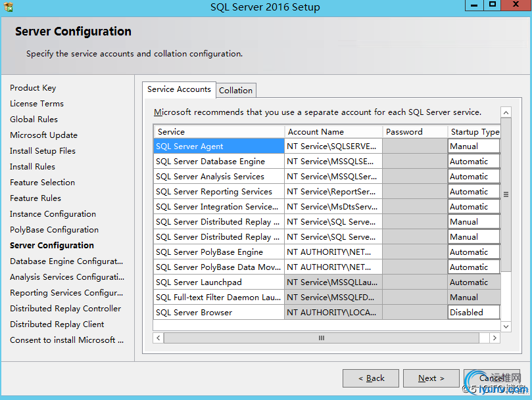Image resolution: width=532 pixels, height=400 pixels.
Task: Click the Service column header
Action: click(219, 132)
